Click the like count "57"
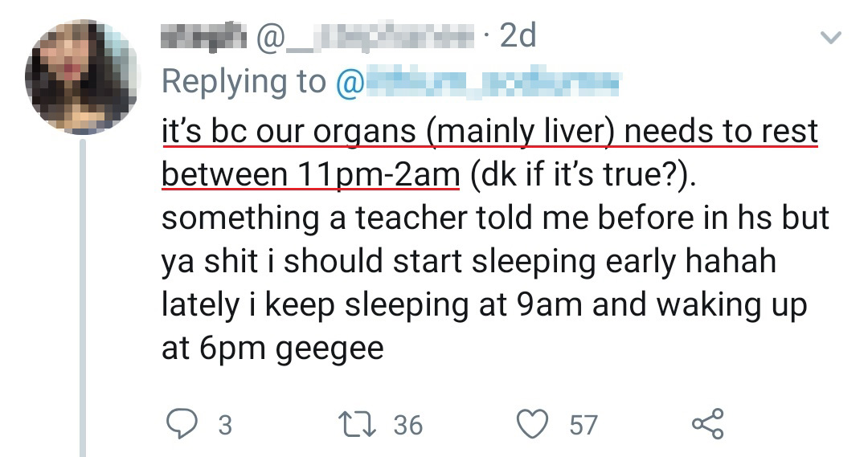This screenshot has width=868, height=457. click(583, 424)
